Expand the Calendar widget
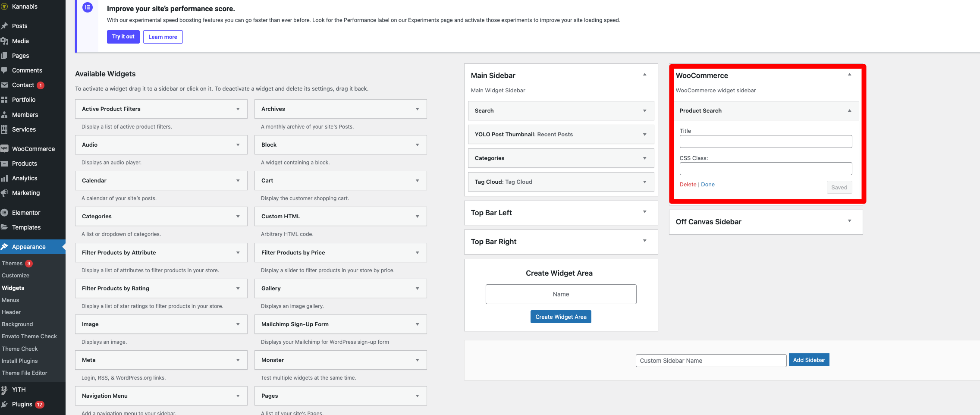The height and width of the screenshot is (415, 980). [238, 181]
